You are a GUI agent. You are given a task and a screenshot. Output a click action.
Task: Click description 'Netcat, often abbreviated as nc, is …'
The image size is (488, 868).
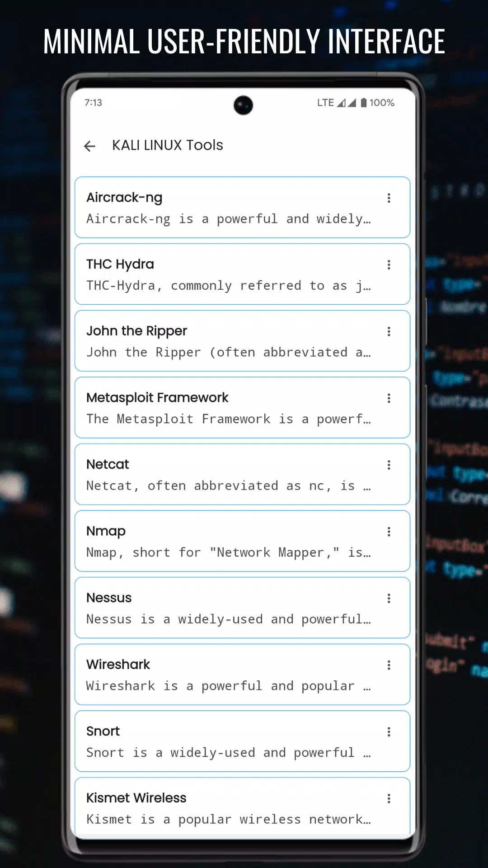(229, 486)
